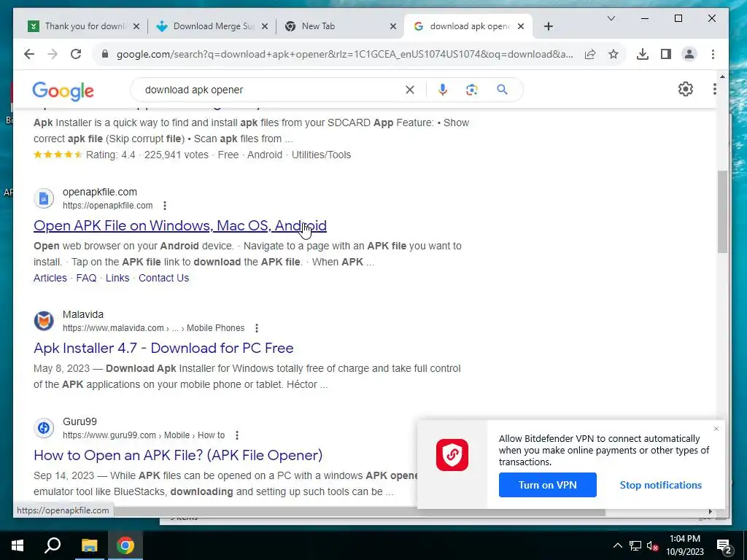Screen dimensions: 747x560
Task: Click the https://openapkfile.com URL text
Action: tap(108, 206)
